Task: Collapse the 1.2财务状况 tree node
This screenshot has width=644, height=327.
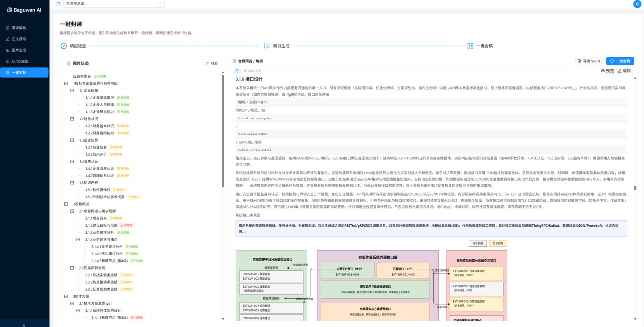Action: point(72,119)
